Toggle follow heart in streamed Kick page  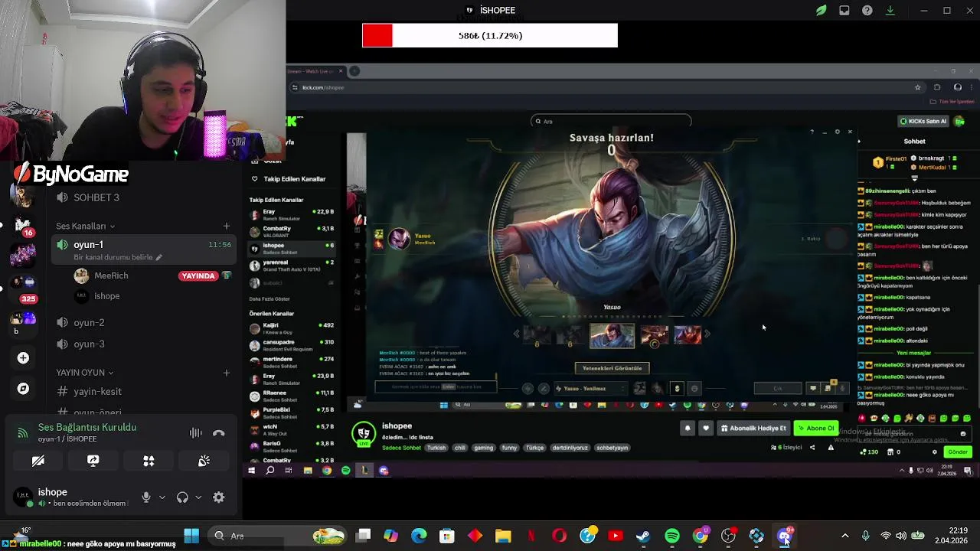706,429
